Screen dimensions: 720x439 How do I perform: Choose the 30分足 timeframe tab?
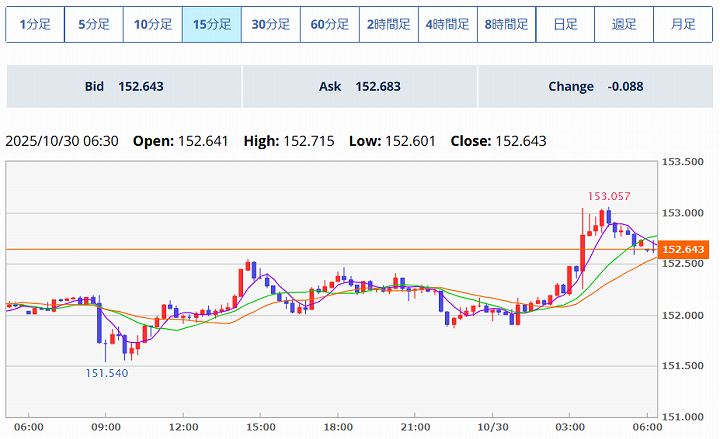pos(271,24)
